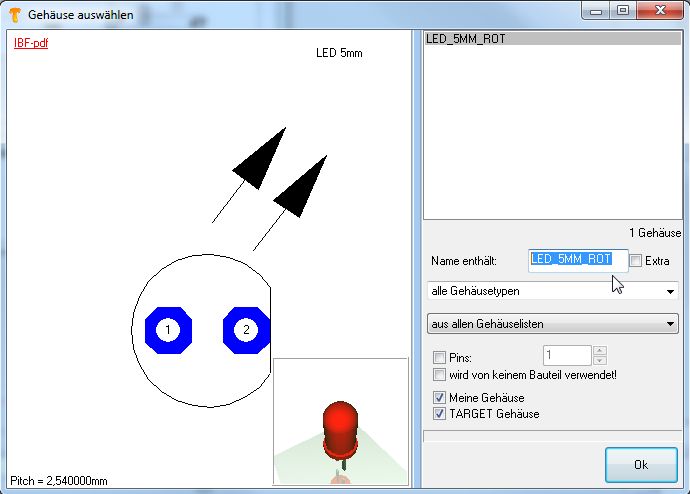Decrease the pin count with down arrow

(x=599, y=361)
